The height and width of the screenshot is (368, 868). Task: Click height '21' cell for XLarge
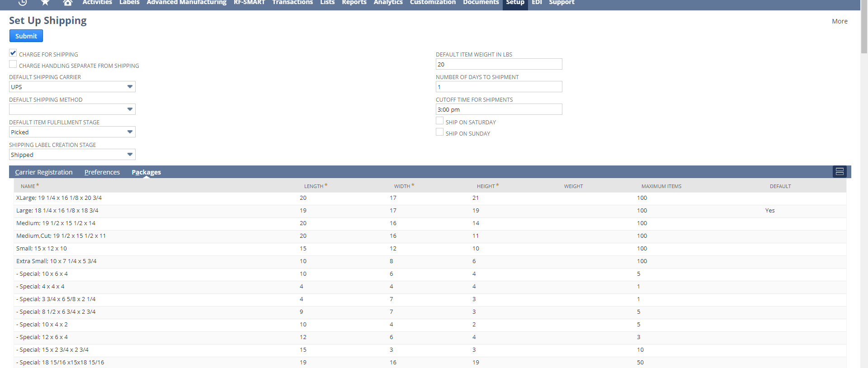click(x=476, y=198)
